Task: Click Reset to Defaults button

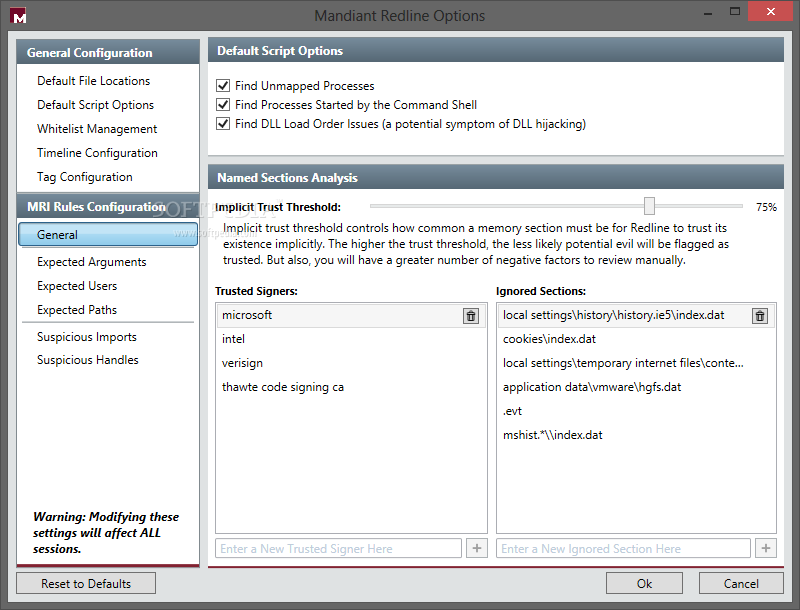Action: coord(86,583)
